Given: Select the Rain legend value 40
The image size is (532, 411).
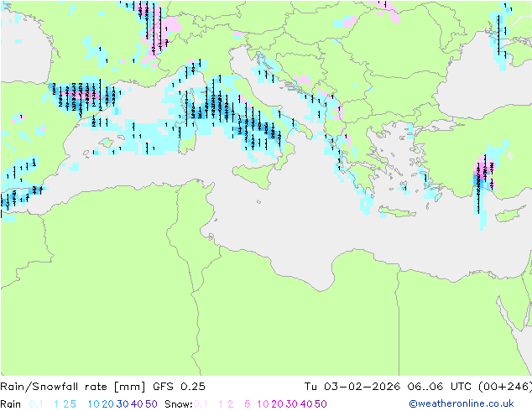Looking at the screenshot, I should [x=137, y=404].
